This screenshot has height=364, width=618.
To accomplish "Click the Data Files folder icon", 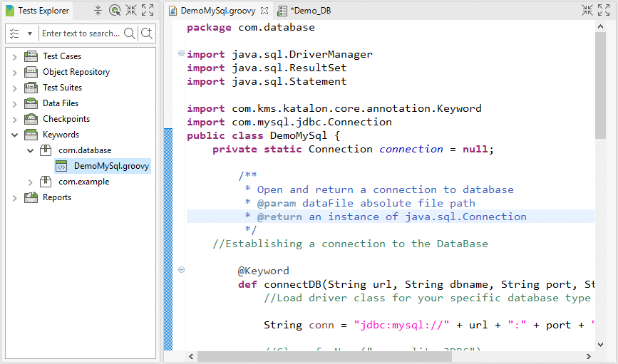I will (31, 103).
